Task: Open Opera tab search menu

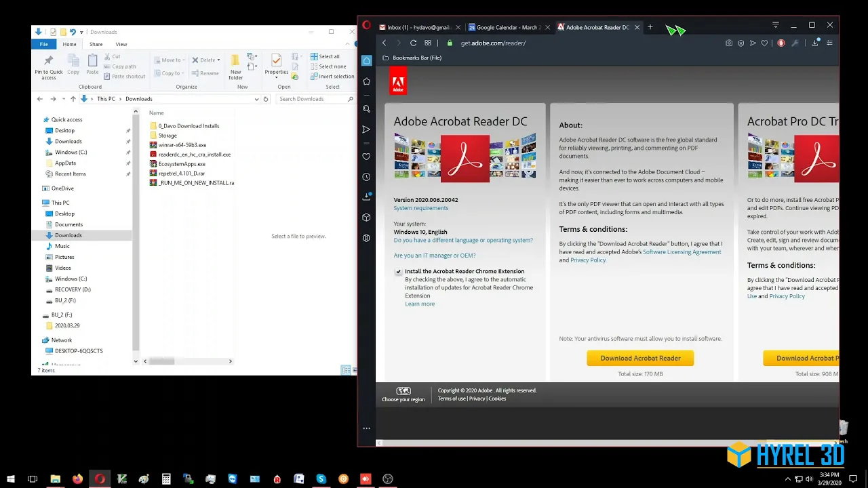Action: (775, 25)
